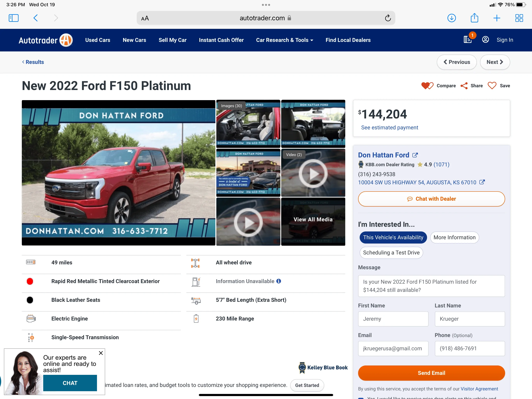Image resolution: width=532 pixels, height=399 pixels.
Task: Click See estimated payment
Action: 389,128
